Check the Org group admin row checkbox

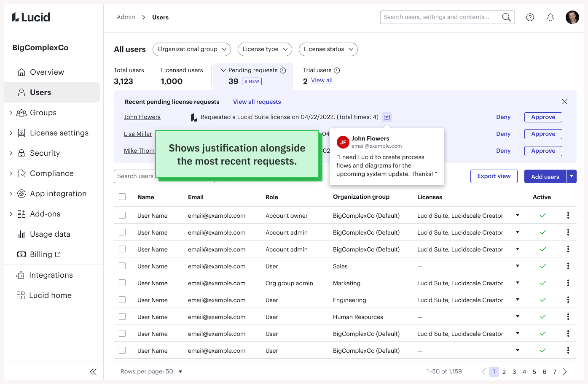tap(122, 283)
